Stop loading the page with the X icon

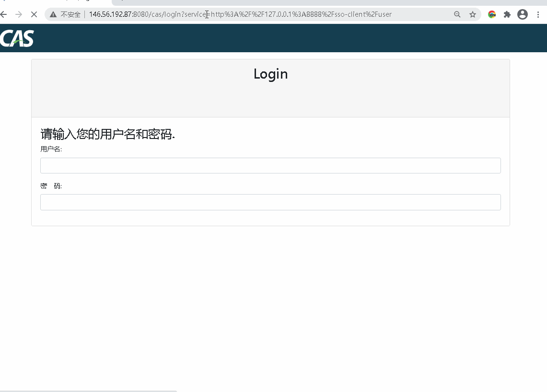tap(34, 14)
